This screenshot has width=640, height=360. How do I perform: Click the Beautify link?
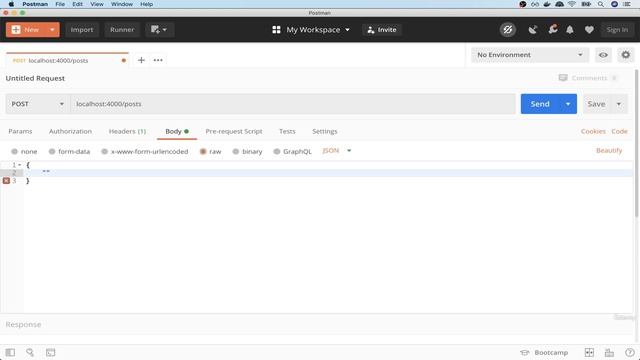pos(609,151)
